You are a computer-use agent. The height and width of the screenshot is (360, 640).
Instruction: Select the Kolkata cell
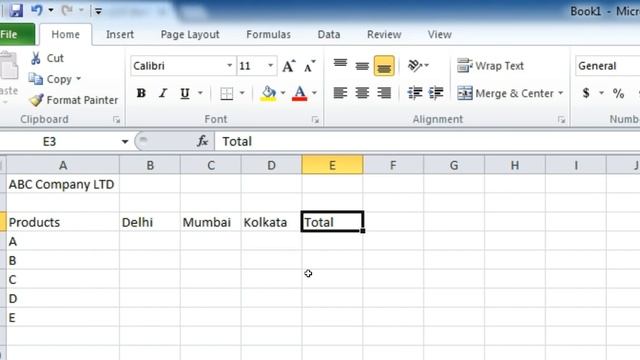pos(271,222)
